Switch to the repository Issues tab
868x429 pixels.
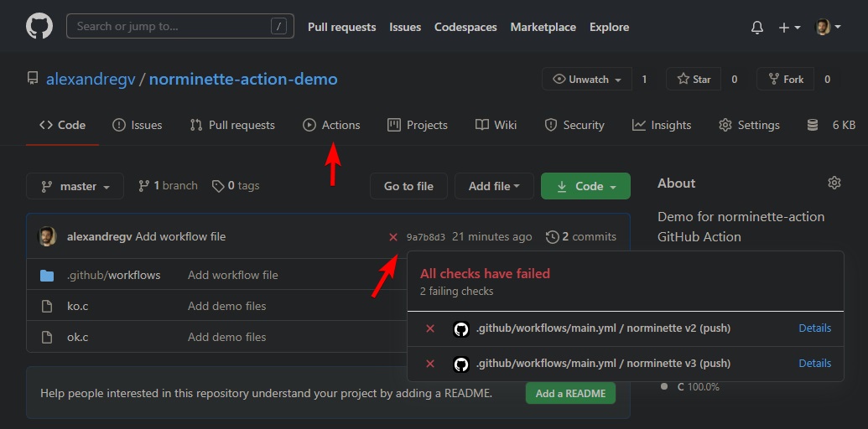[x=137, y=125]
